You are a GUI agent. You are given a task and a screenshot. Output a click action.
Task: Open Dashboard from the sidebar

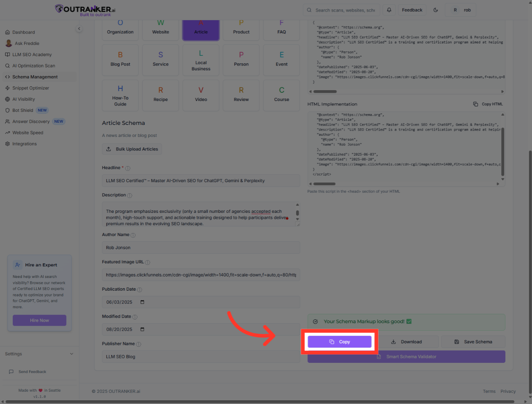point(24,32)
